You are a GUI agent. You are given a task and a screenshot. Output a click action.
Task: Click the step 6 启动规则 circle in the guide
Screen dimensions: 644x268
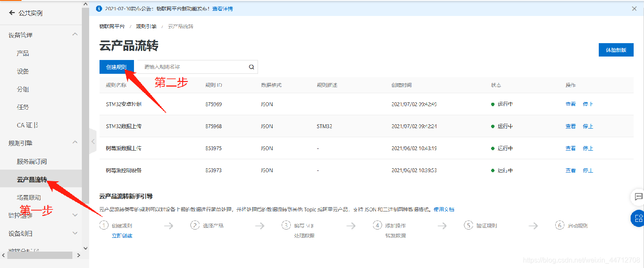[x=560, y=225]
